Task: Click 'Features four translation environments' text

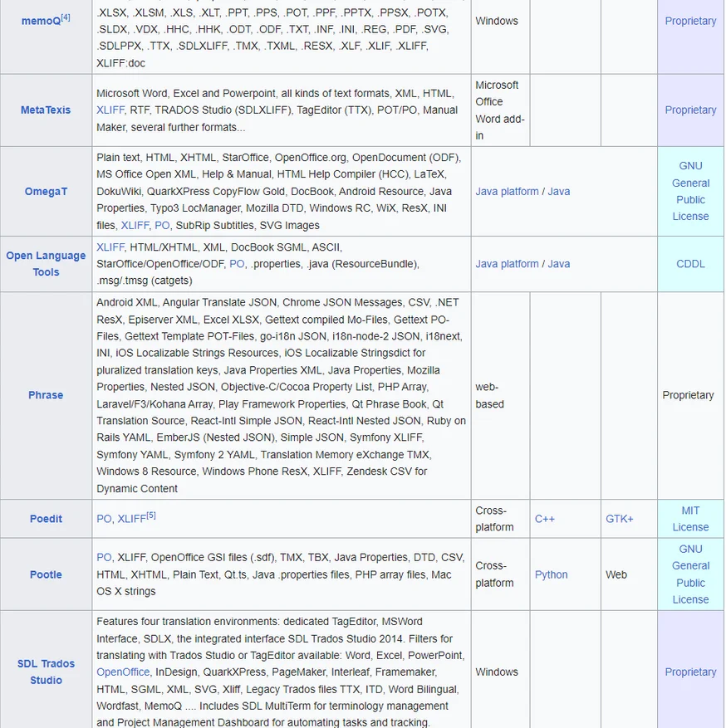Action: point(189,621)
